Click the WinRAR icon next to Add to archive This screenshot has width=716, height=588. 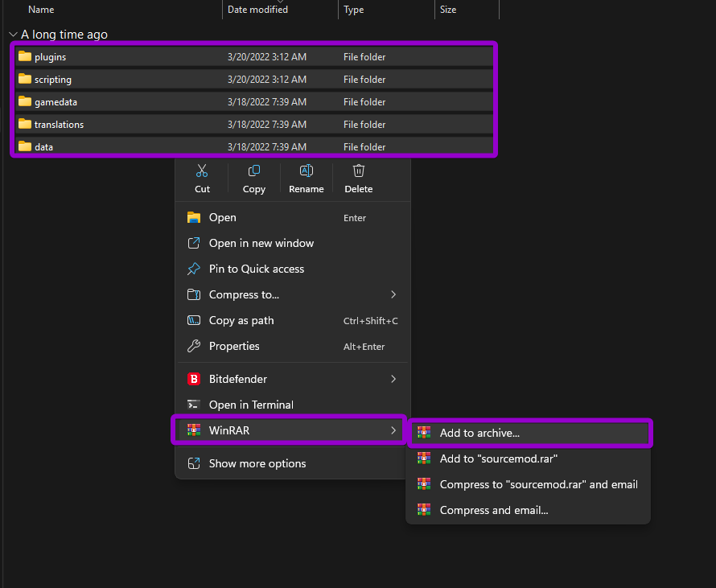424,432
